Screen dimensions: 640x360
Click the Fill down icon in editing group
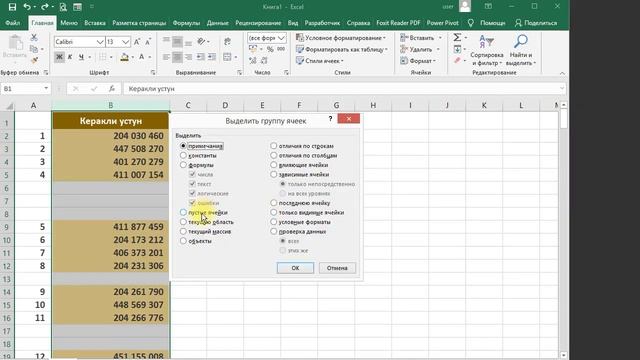click(x=457, y=49)
